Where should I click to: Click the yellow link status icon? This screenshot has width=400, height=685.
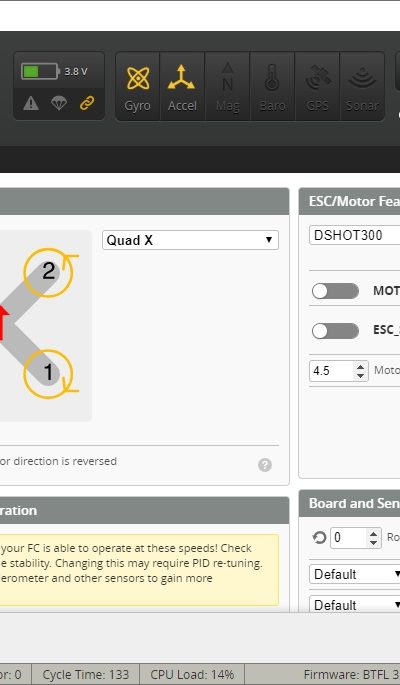point(87,103)
